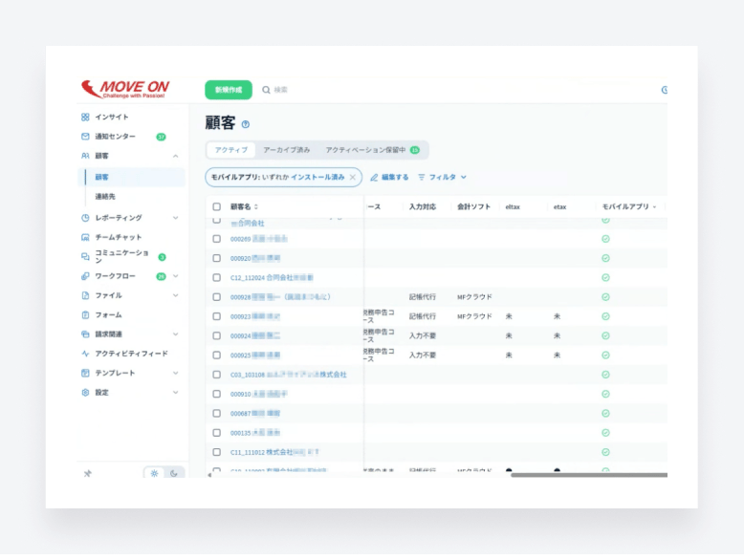Click help icon next to 顧客 heading
Screen dimensions: 744x560
tap(246, 124)
